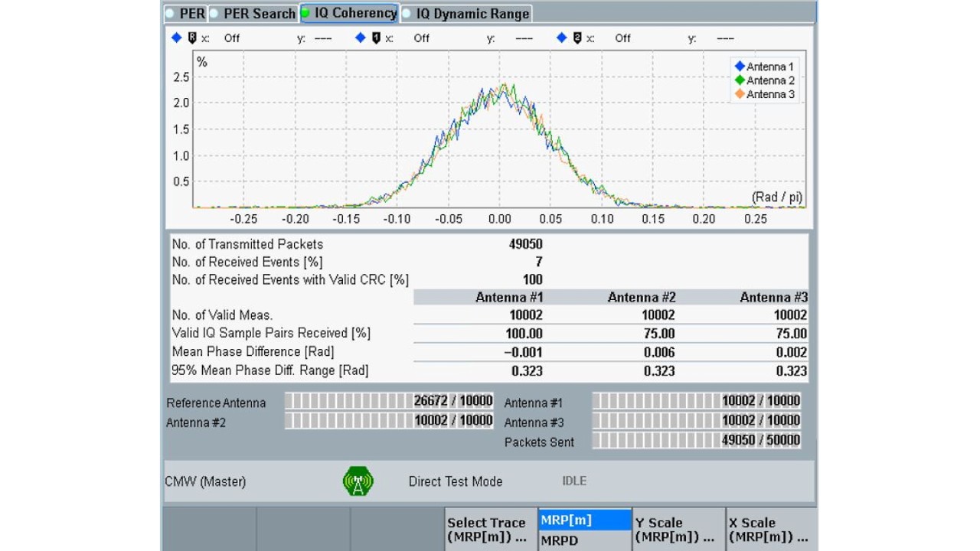Toggle the PER tab indicator light
Viewport: 980px width, 551px height.
click(x=171, y=14)
